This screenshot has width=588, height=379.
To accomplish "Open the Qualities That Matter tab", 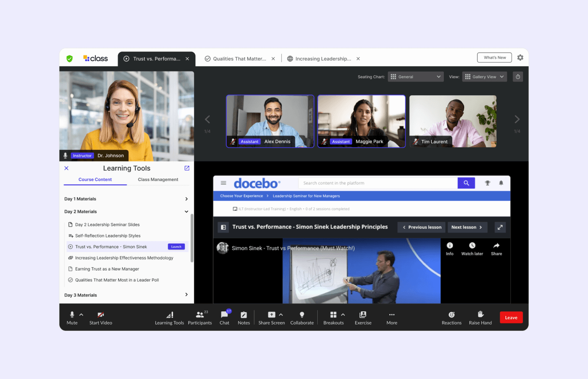I will (x=238, y=58).
